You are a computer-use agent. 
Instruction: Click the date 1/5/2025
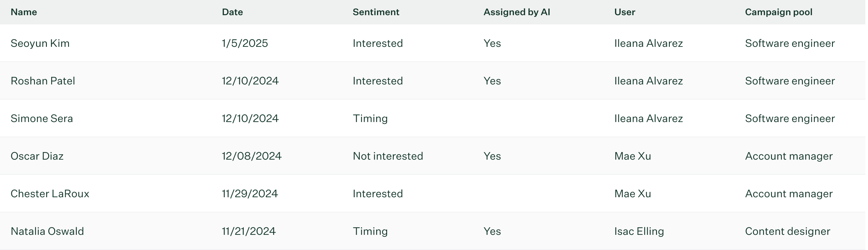coord(245,44)
